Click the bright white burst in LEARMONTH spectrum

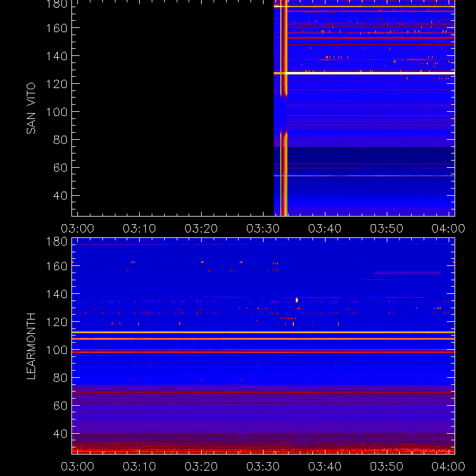click(296, 300)
